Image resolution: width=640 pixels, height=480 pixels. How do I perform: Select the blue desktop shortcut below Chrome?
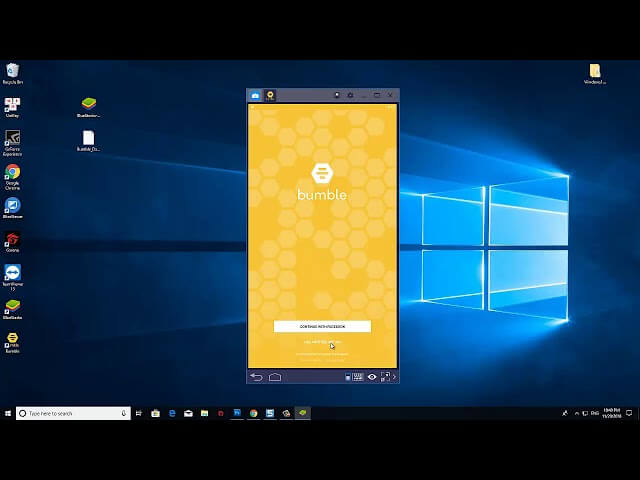13,208
